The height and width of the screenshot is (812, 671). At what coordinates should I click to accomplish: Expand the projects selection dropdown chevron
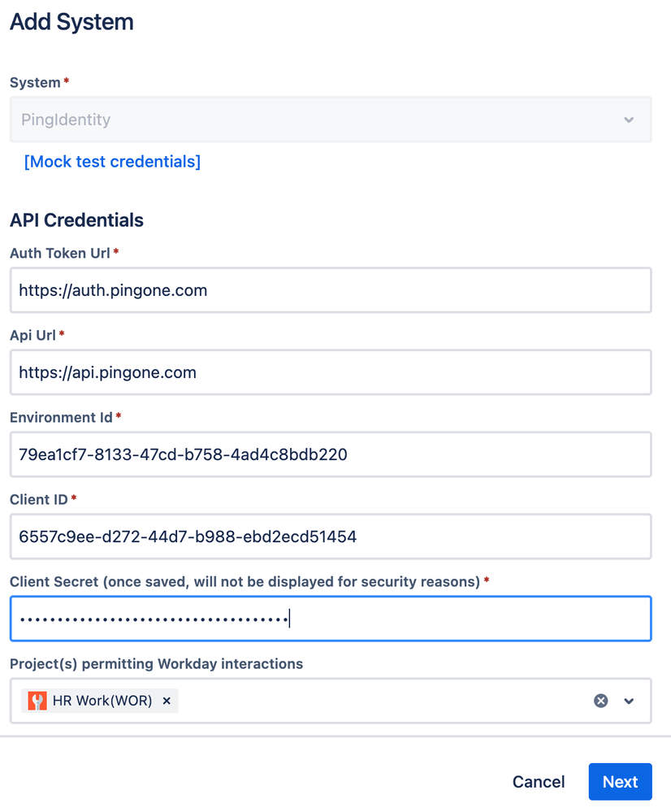(x=629, y=701)
